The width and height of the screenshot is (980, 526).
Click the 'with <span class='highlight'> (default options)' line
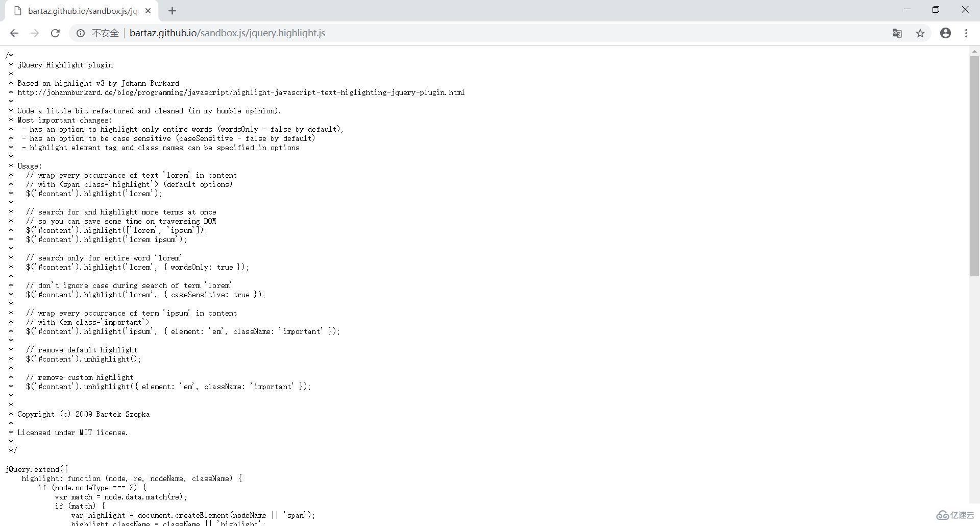[x=129, y=184]
